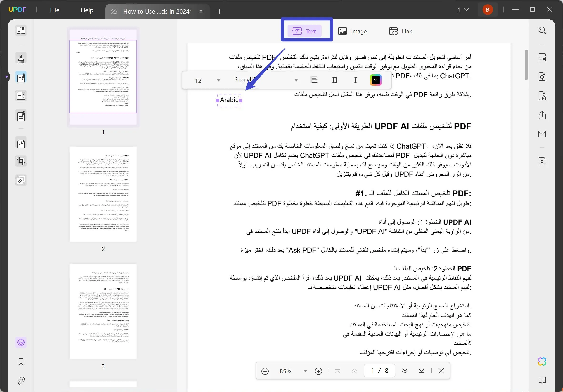Click the #1. PDF section heading
This screenshot has height=392, width=563.
[413, 193]
